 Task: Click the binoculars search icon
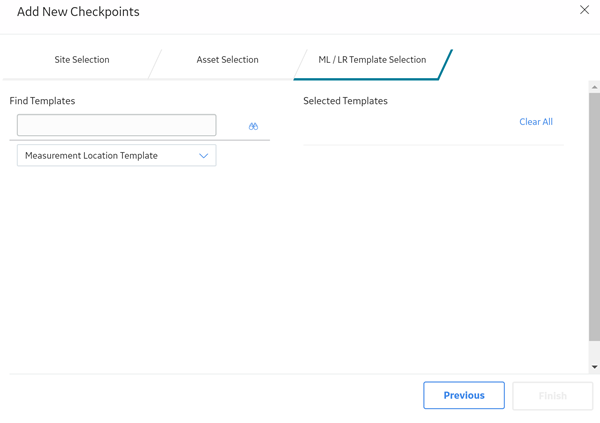click(253, 126)
